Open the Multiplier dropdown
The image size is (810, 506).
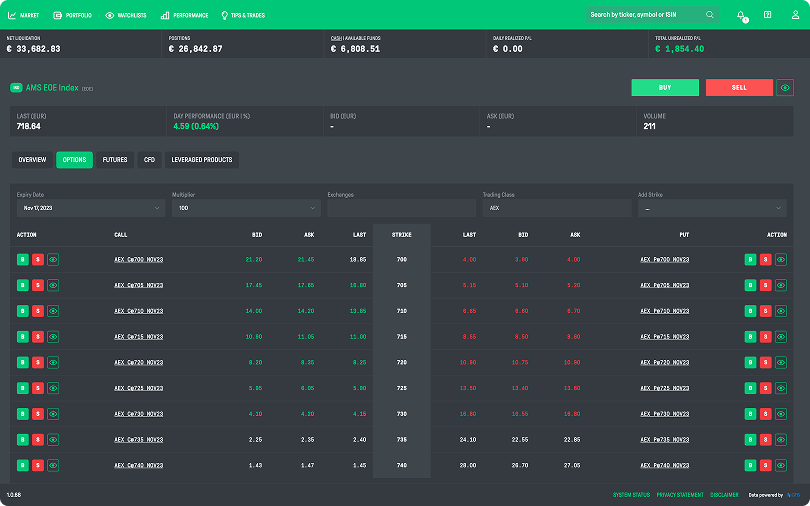pos(245,208)
